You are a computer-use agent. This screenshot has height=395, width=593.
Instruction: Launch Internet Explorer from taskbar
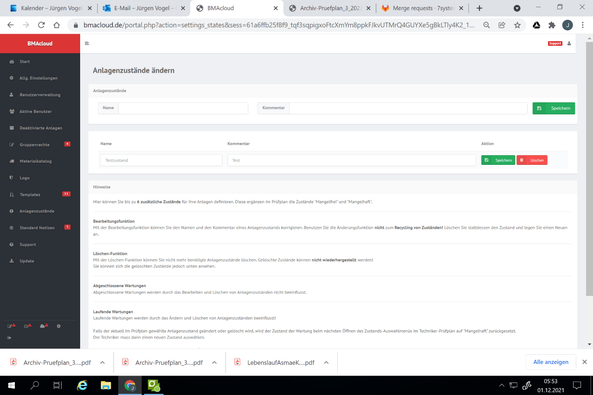click(82, 386)
